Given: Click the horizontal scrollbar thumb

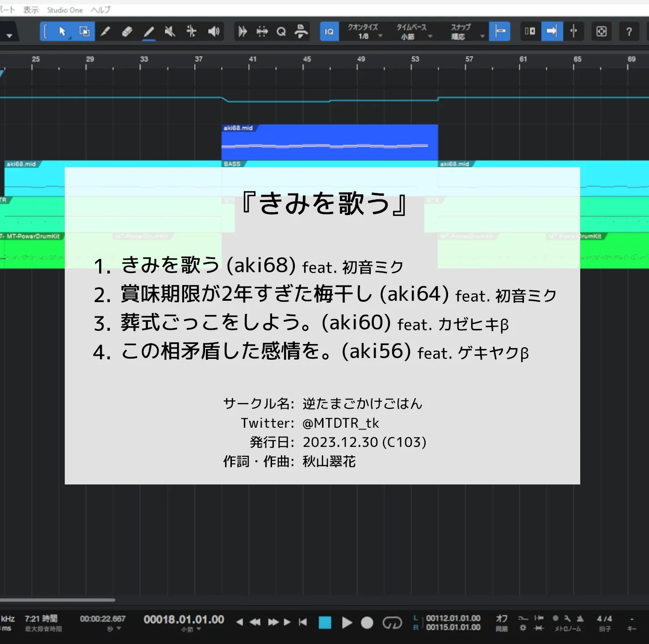Looking at the screenshot, I should coord(58,600).
